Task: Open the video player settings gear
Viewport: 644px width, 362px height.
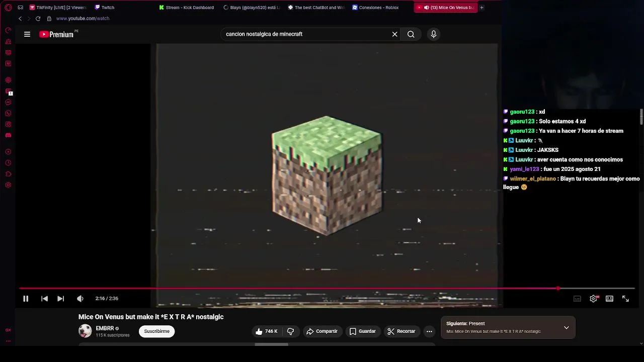Action: point(594,299)
